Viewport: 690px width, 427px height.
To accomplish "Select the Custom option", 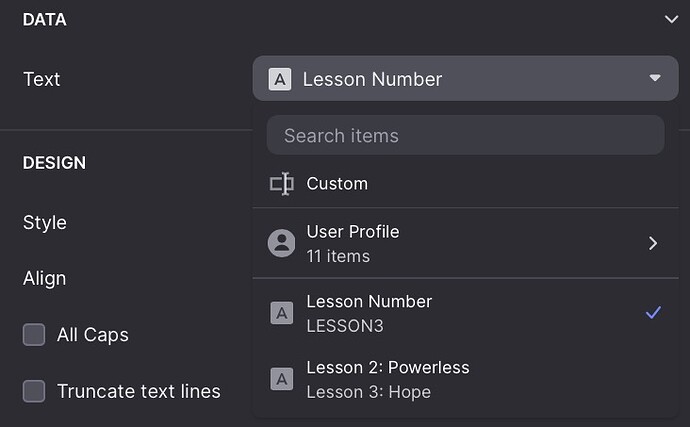I will click(x=337, y=184).
